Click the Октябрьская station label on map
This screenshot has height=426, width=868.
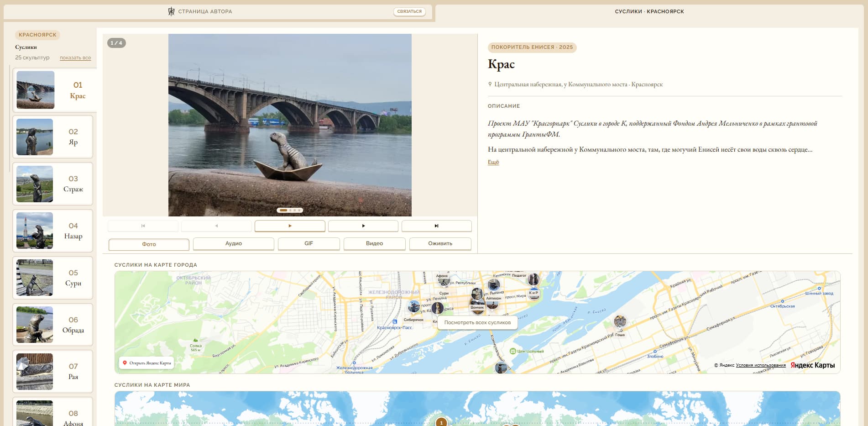pos(783,306)
